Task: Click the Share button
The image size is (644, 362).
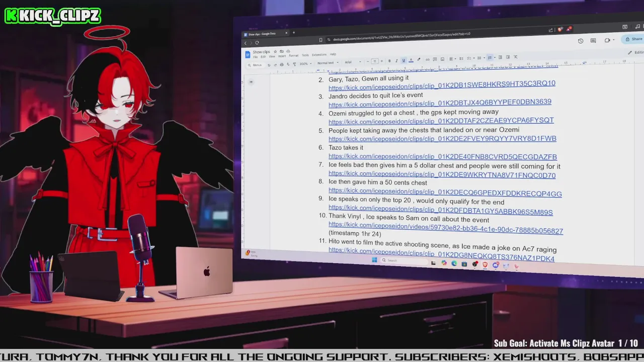Action: click(634, 39)
